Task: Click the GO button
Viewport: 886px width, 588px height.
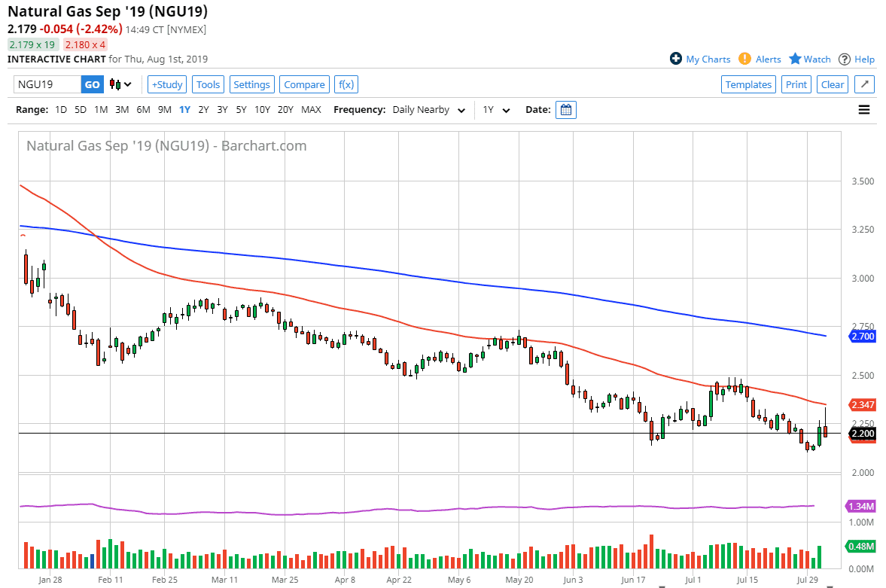Action: click(x=92, y=84)
